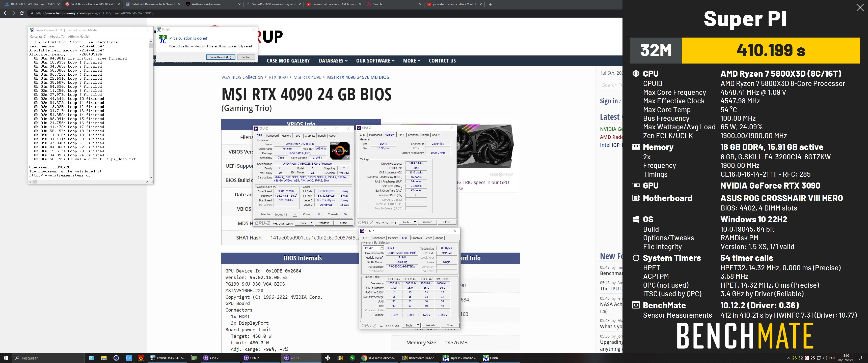This screenshot has height=363, width=868.
Task: Click Validate in CPU-Z SPD window
Action: click(x=430, y=325)
